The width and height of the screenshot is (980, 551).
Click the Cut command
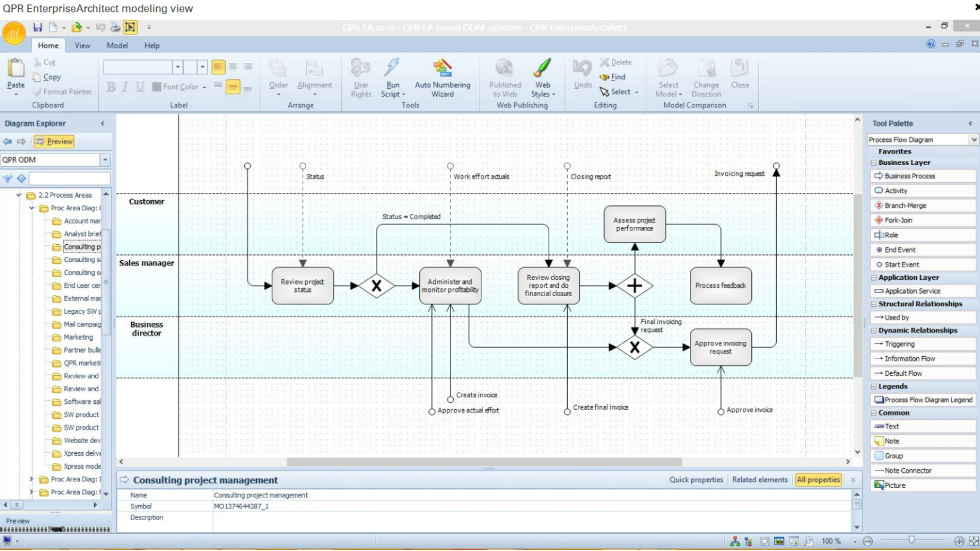(x=44, y=62)
